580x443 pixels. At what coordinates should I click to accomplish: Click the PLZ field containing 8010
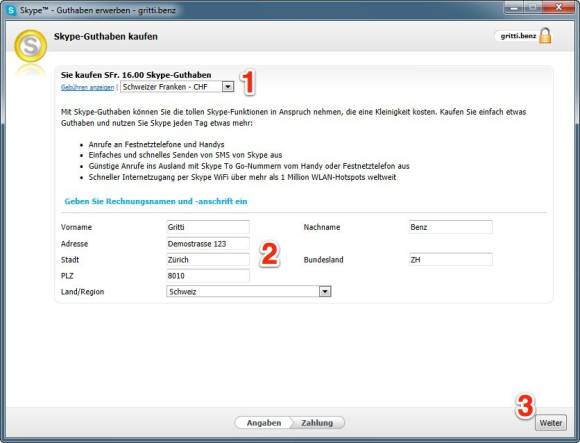(x=208, y=275)
